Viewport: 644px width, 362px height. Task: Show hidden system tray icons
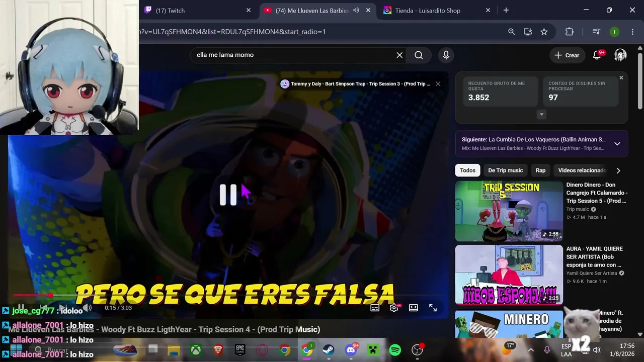click(x=531, y=350)
